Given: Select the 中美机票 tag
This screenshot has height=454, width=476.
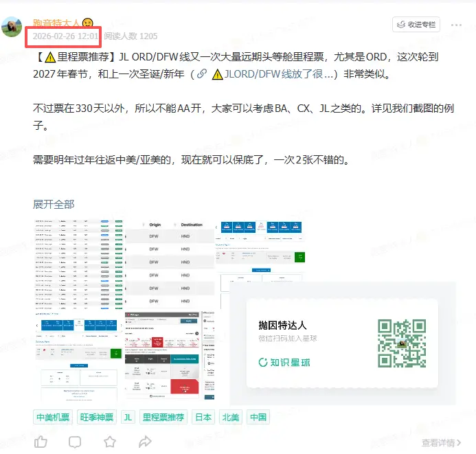Looking at the screenshot, I should pyautogui.click(x=53, y=418).
